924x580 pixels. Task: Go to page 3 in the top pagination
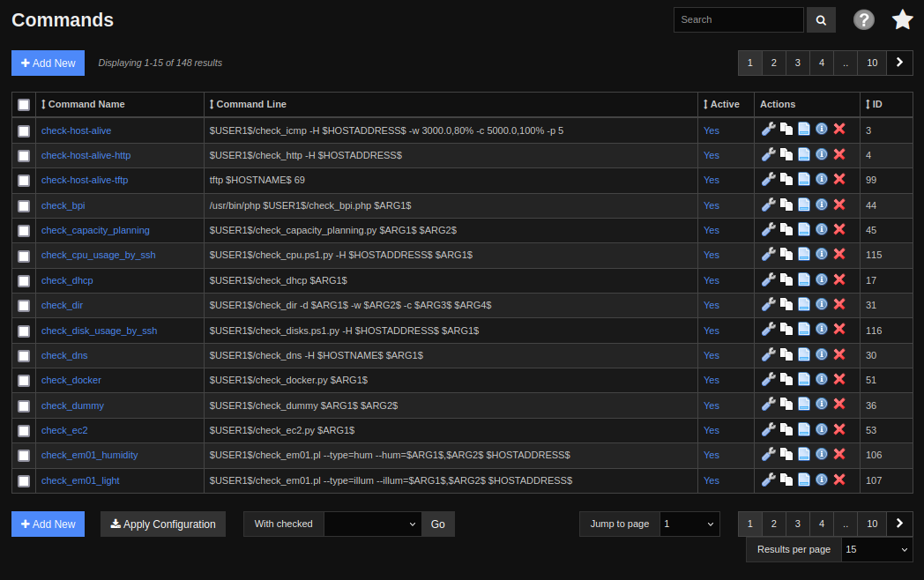[x=797, y=63]
